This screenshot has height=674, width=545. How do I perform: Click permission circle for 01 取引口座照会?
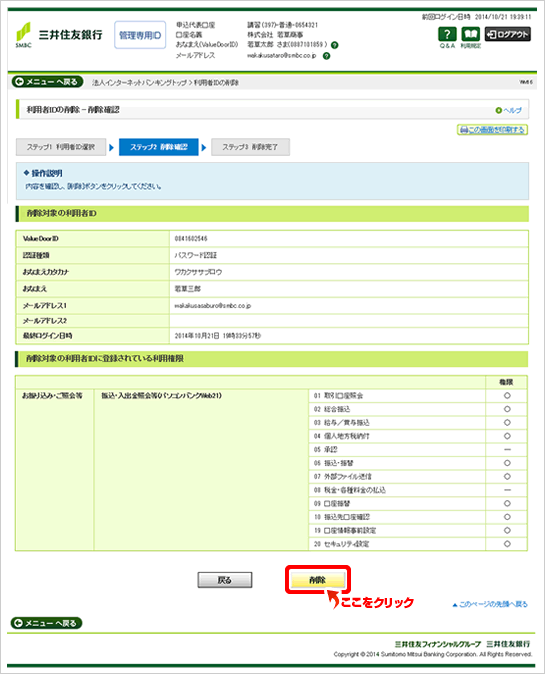[x=507, y=395]
